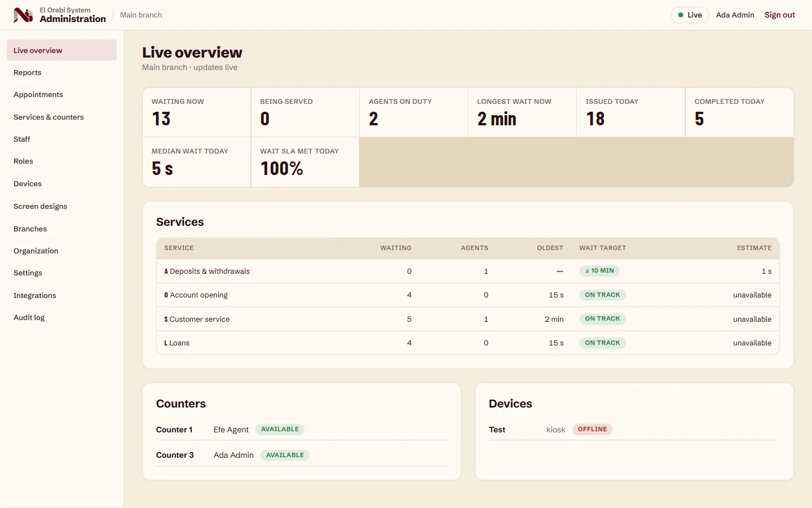Click the OFFLINE badge for Test kiosk
This screenshot has width=812, height=508.
tap(592, 429)
